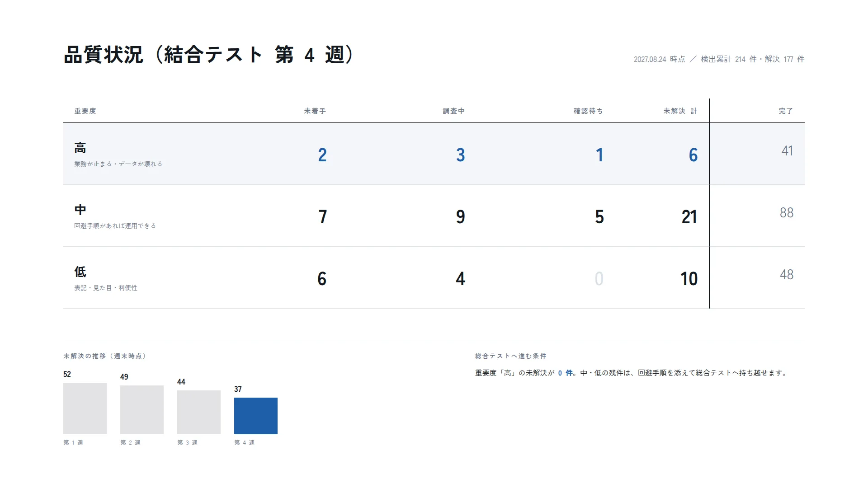This screenshot has height=488, width=868.
Task: Click the 低 row's unresolved total 10
Action: click(689, 279)
